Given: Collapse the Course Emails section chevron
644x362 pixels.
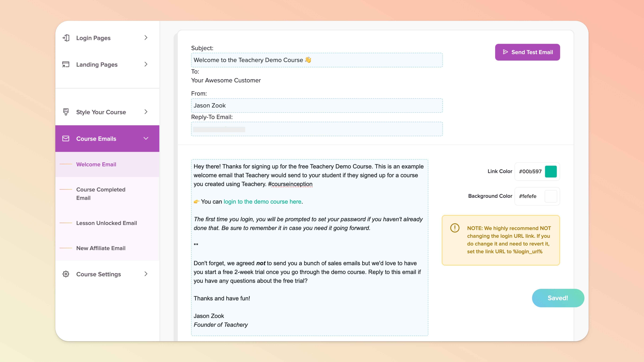Looking at the screenshot, I should click(146, 138).
